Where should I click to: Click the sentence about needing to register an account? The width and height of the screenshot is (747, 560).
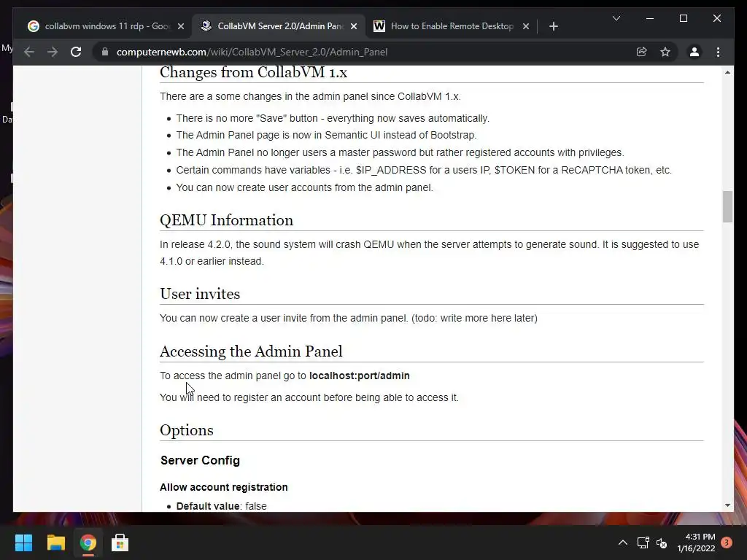click(309, 397)
